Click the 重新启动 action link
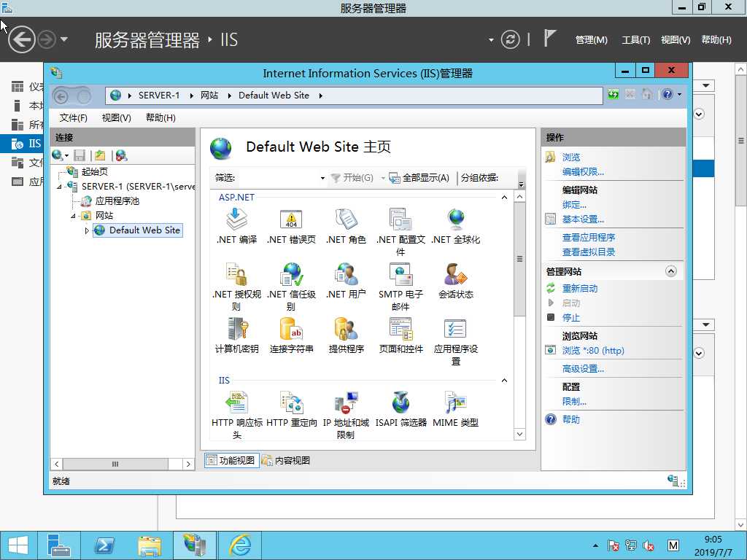The width and height of the screenshot is (747, 560). (x=580, y=289)
